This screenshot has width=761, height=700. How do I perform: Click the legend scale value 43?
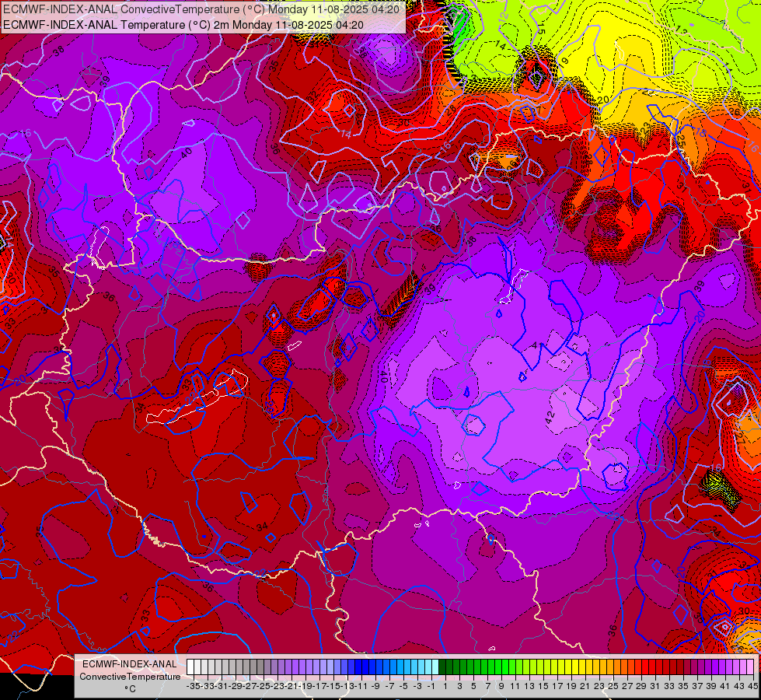[739, 687]
